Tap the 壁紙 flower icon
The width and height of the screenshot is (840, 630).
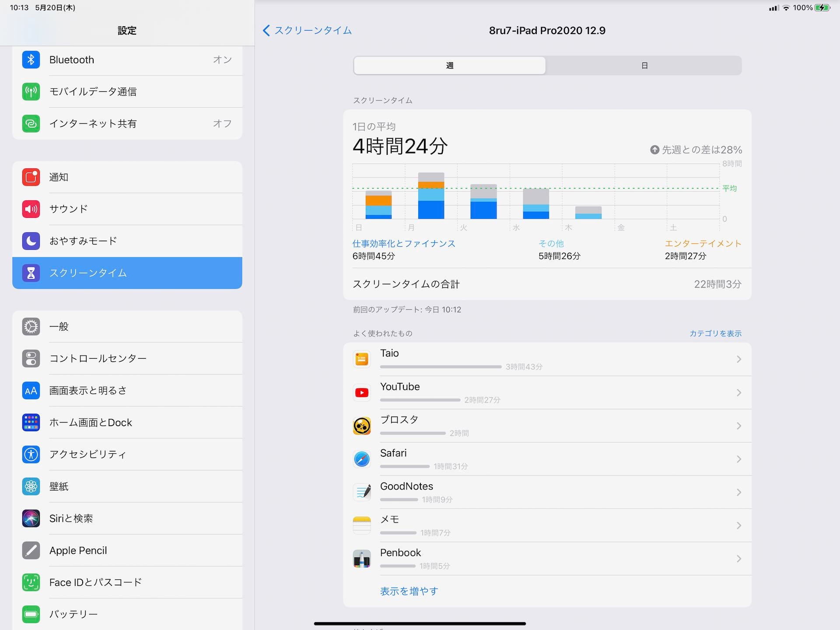coord(31,486)
